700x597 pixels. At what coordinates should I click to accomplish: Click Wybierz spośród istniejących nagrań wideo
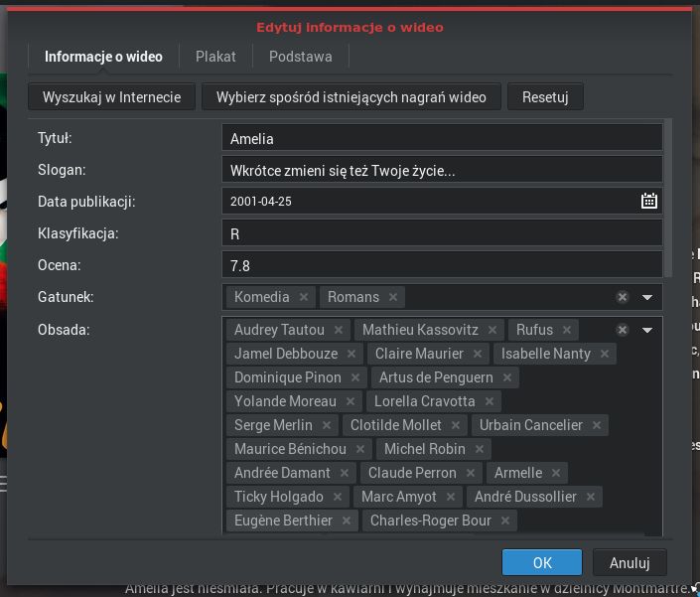point(351,97)
